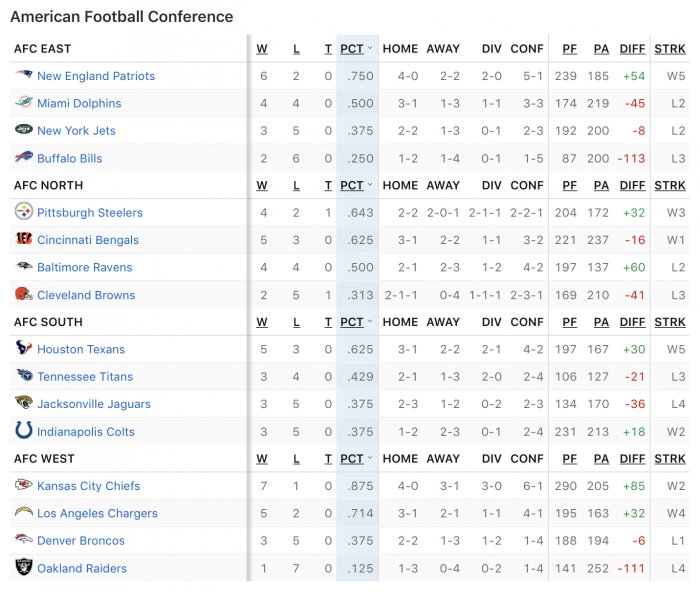The width and height of the screenshot is (700, 592).
Task: Click the Cleveland Browns helmet icon
Action: click(x=24, y=293)
